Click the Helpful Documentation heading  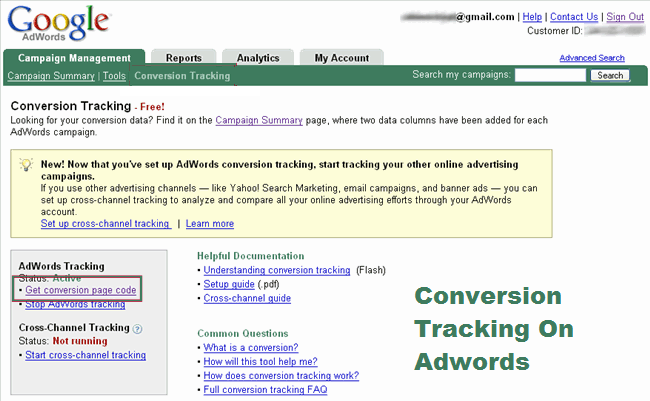coord(250,256)
